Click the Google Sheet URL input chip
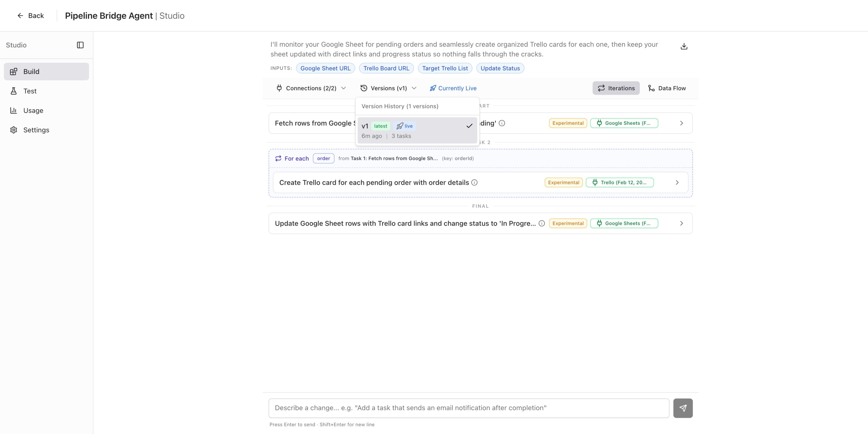This screenshot has width=868, height=434. (325, 68)
